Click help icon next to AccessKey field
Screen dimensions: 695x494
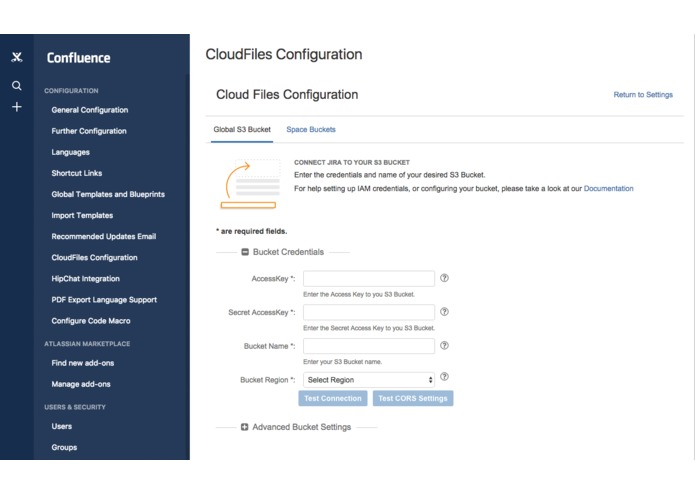click(444, 278)
